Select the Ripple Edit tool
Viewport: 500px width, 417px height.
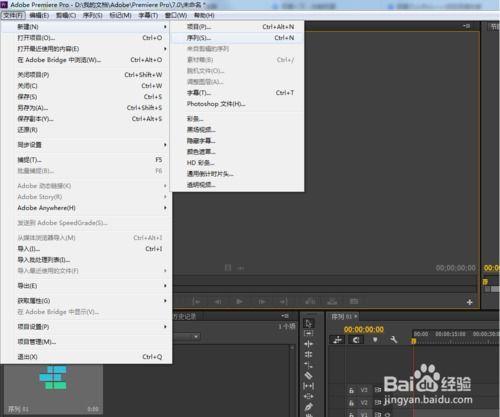pos(308,344)
